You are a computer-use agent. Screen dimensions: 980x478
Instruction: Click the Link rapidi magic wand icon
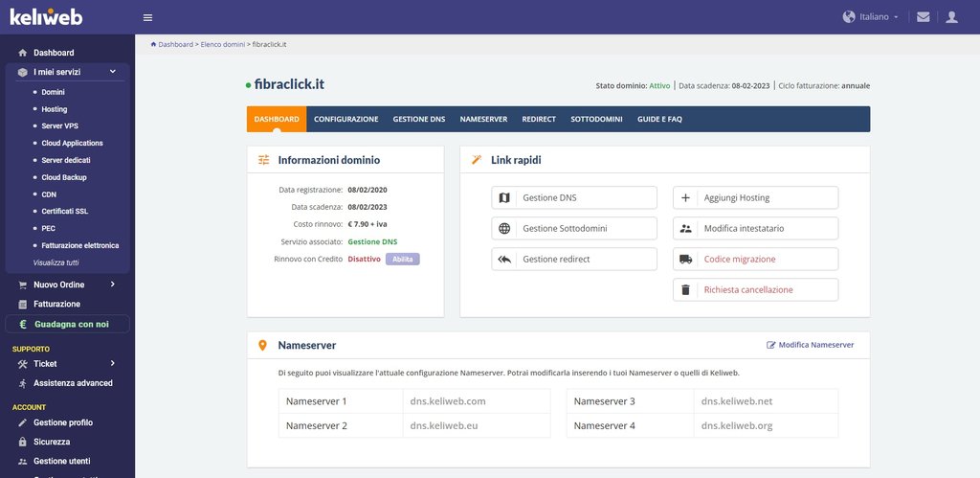477,160
